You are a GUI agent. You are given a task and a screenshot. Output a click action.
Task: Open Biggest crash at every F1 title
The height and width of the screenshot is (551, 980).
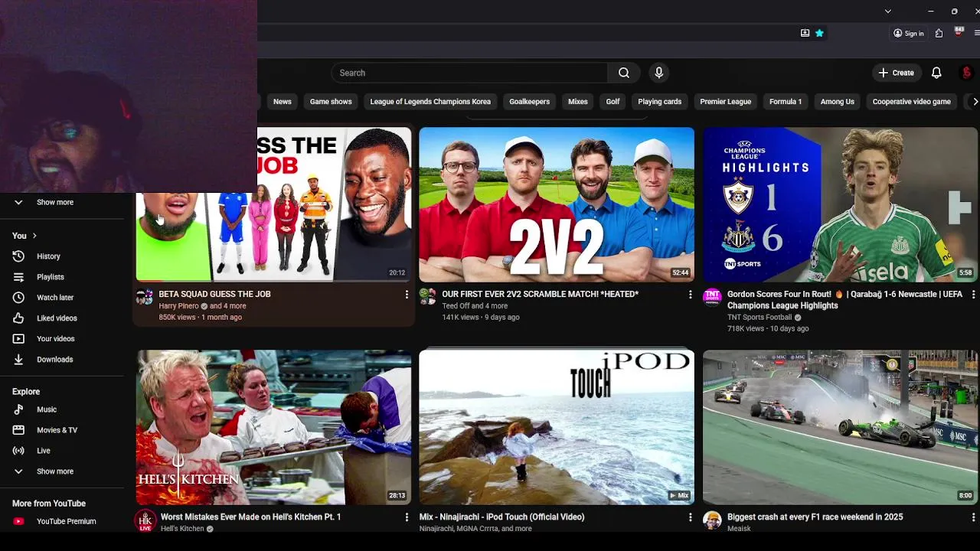point(815,517)
